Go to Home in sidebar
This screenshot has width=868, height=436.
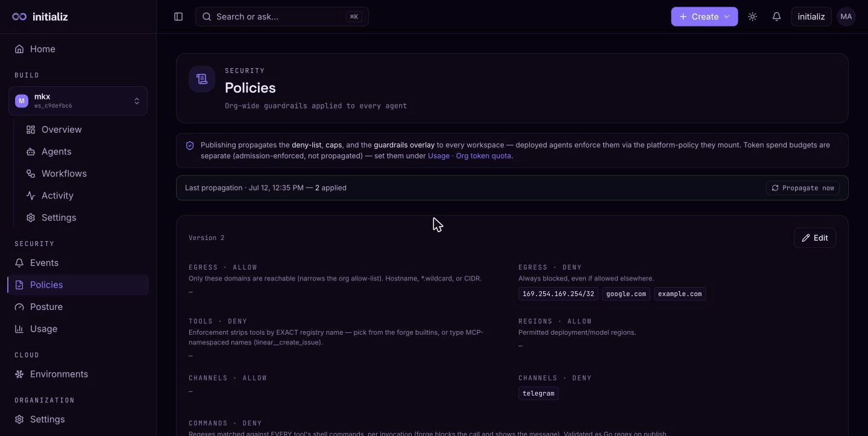click(x=78, y=49)
